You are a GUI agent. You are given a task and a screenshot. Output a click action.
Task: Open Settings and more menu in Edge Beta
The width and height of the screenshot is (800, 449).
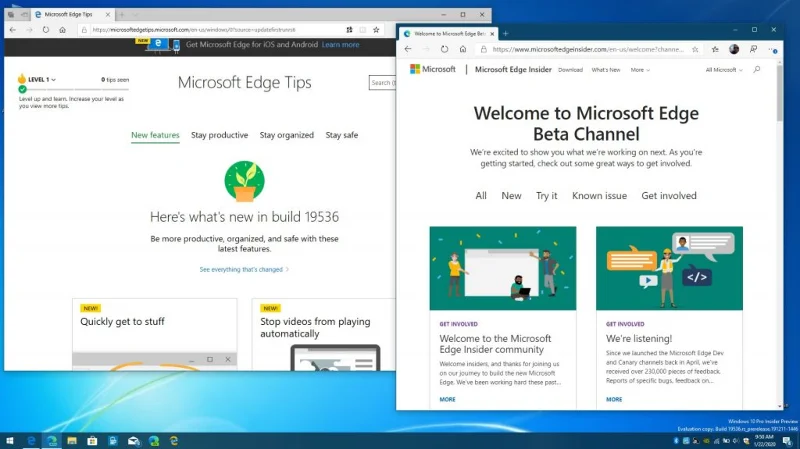coord(772,49)
